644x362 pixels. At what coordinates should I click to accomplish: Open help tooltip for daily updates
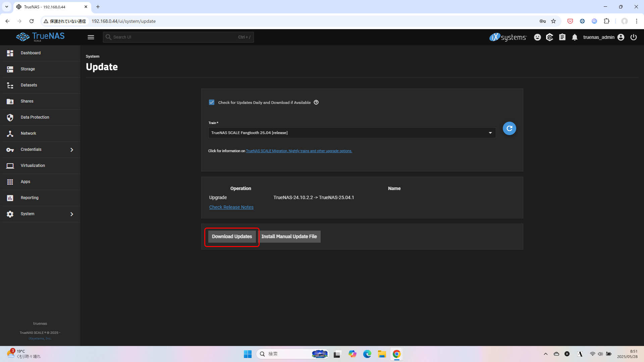[316, 102]
